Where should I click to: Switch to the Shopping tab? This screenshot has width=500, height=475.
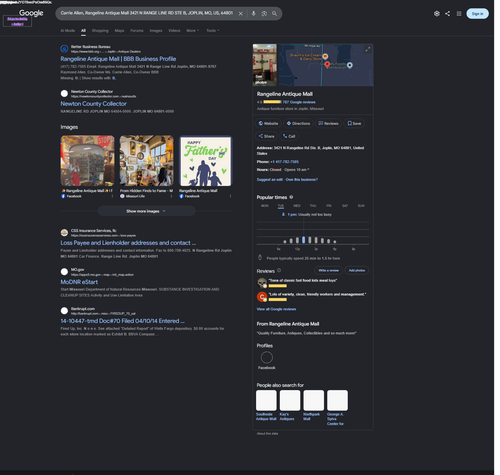click(100, 30)
